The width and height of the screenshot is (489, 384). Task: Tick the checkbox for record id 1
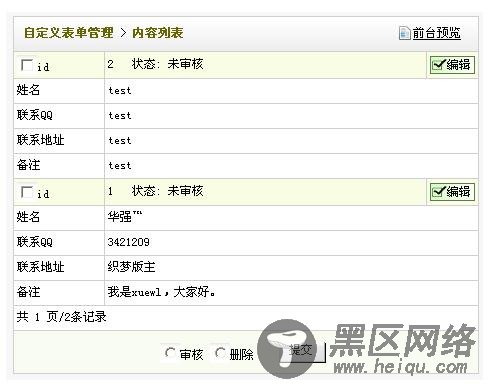pyautogui.click(x=27, y=192)
